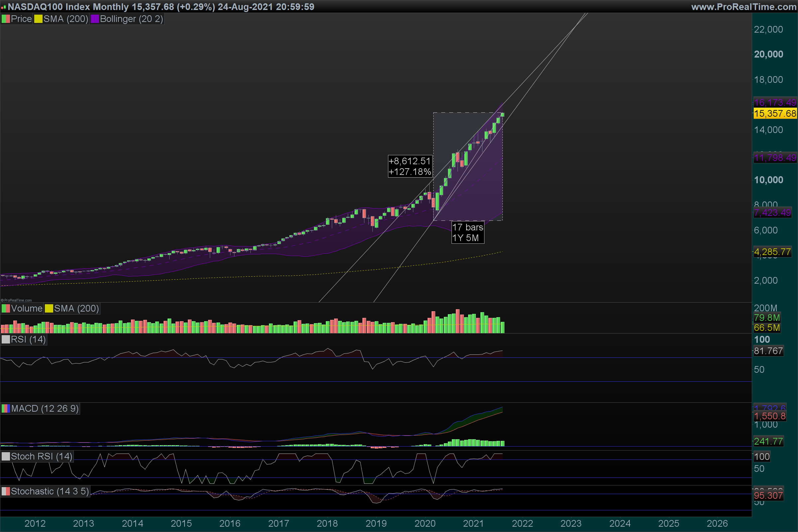Viewport: 798px width, 532px height.
Task: Click the Stochastic (14 3 5) legend icon
Action: click(x=6, y=491)
